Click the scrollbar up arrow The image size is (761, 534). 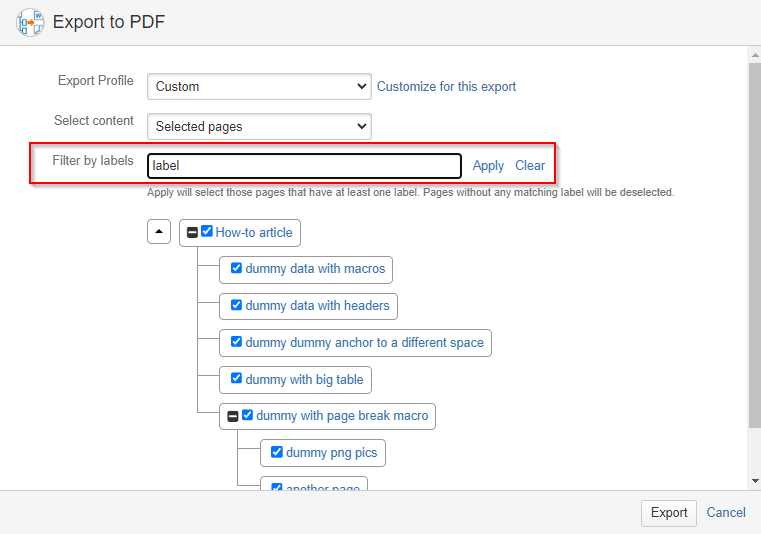[x=755, y=55]
